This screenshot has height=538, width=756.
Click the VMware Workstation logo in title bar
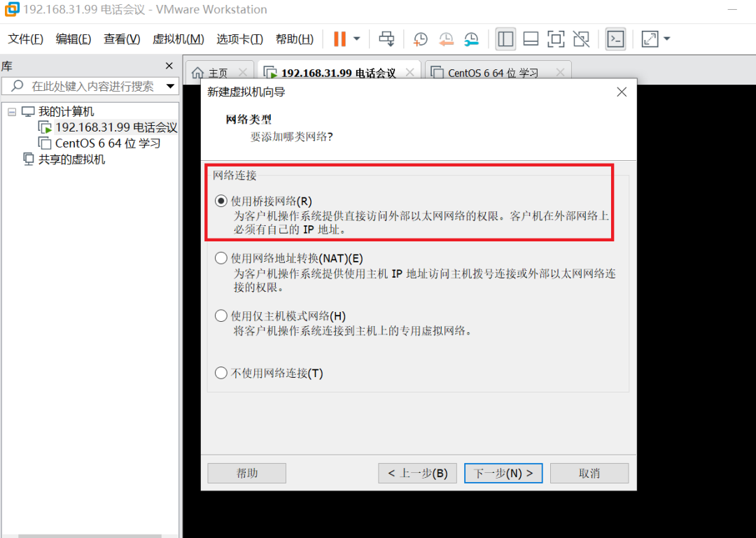(11, 9)
